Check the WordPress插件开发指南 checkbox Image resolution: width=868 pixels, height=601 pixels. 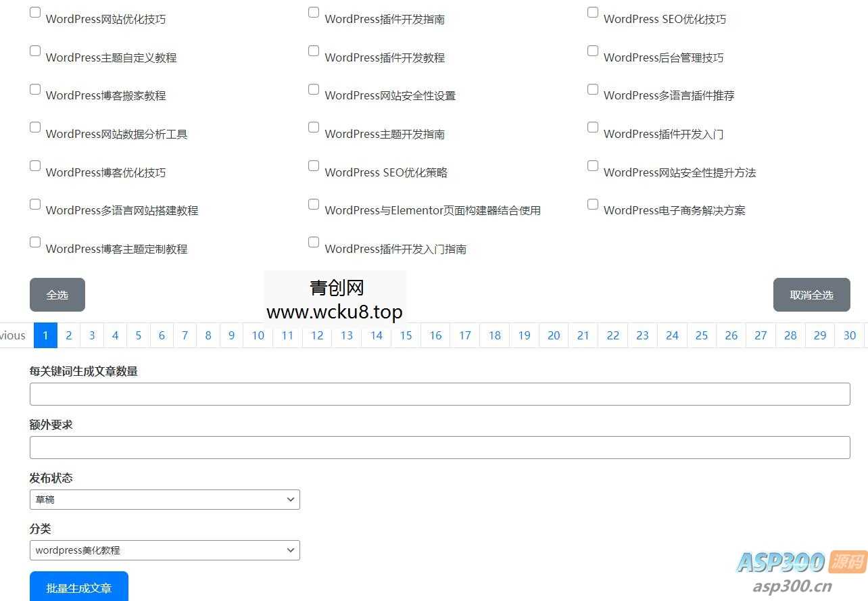click(x=313, y=11)
